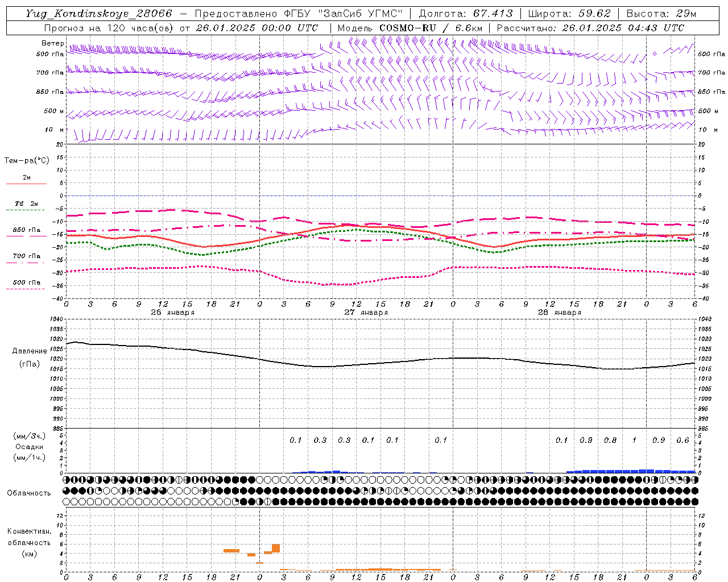728x582 pixels.
Task: Click the (мм/3ч.) precipitation unit label
Action: tap(30, 436)
